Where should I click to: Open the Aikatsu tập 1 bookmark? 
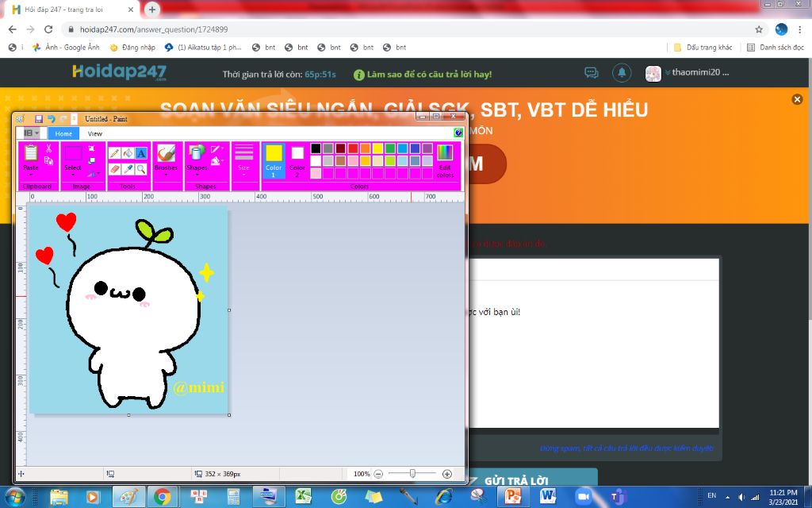(203, 47)
